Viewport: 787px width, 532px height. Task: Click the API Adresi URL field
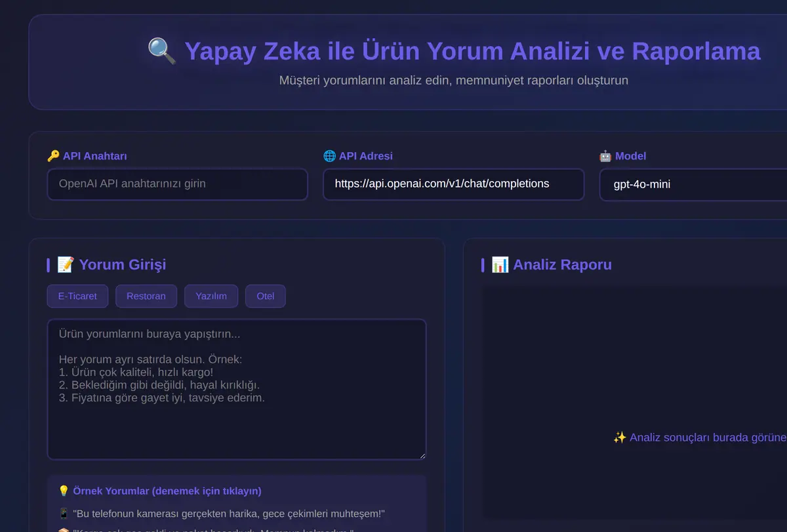453,184
